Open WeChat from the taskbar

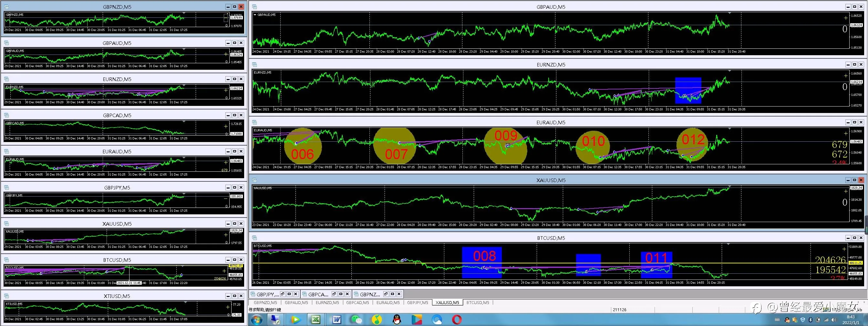click(356, 320)
